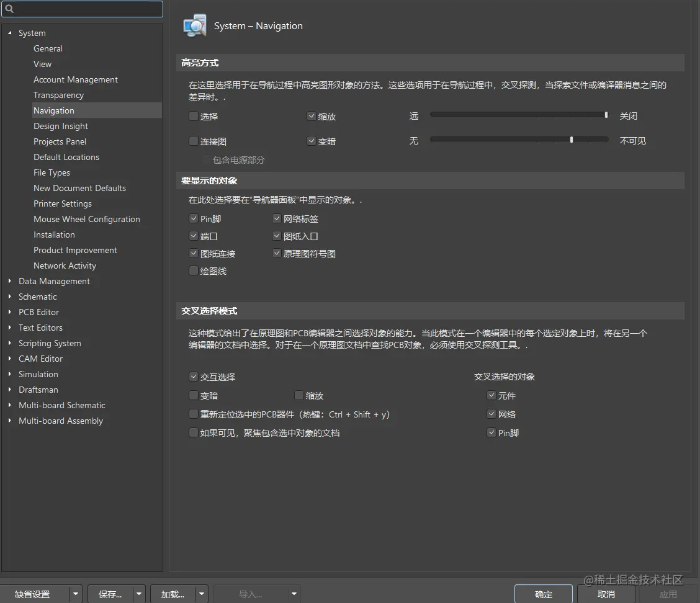The height and width of the screenshot is (603, 700).
Task: Expand the PCB Editor node
Action: (10, 312)
